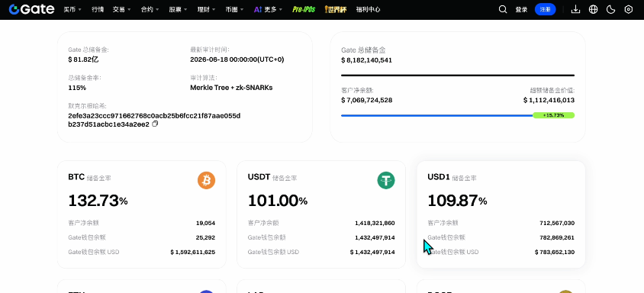Click the blue 注册 register button
The width and height of the screenshot is (644, 293).
pos(545,9)
